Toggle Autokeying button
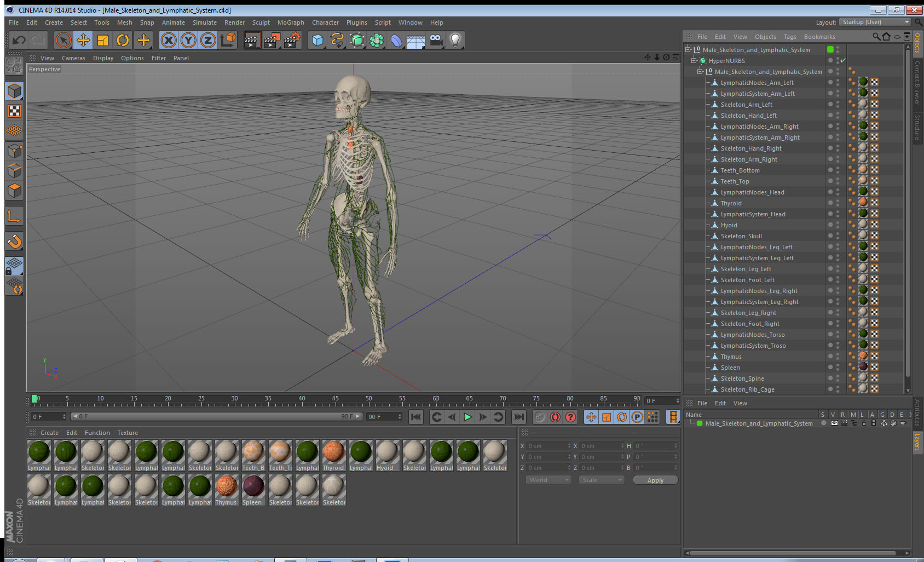 tap(555, 417)
